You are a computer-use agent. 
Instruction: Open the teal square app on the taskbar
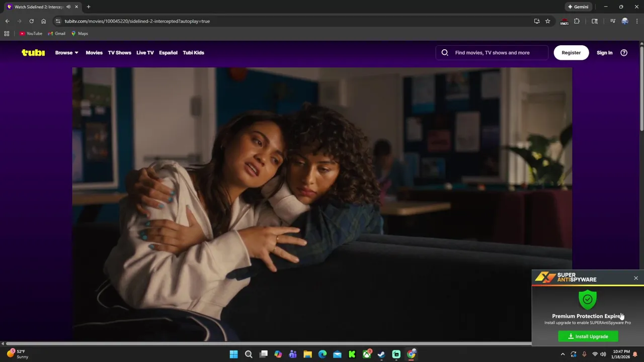click(x=396, y=354)
